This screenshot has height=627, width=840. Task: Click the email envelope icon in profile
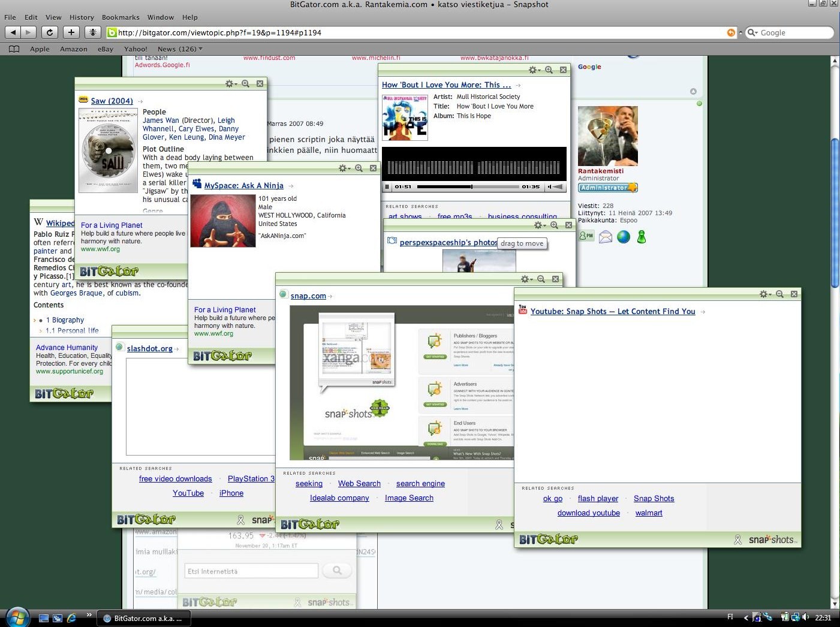click(606, 237)
